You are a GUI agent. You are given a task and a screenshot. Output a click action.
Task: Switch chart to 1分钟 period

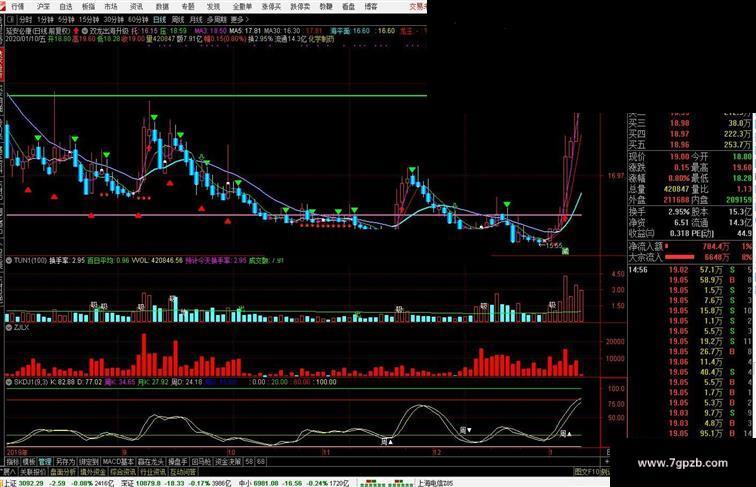pyautogui.click(x=45, y=20)
